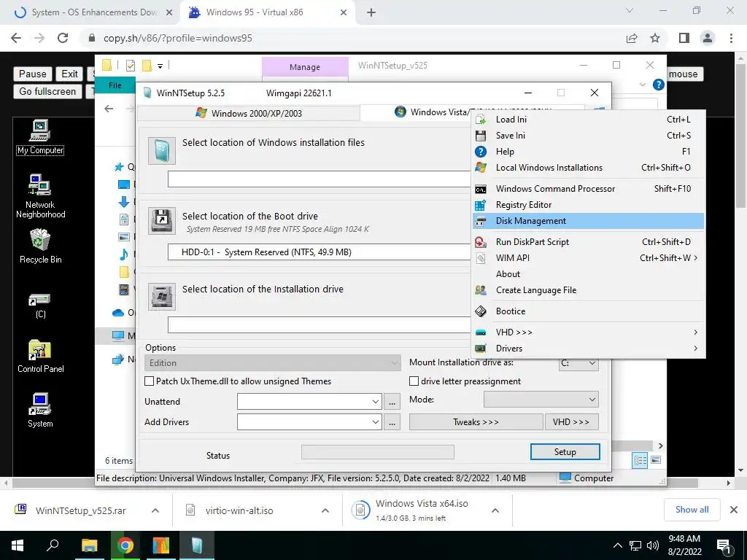This screenshot has height=560, width=747.
Task: Bookmark this page with the star icon
Action: point(655,38)
